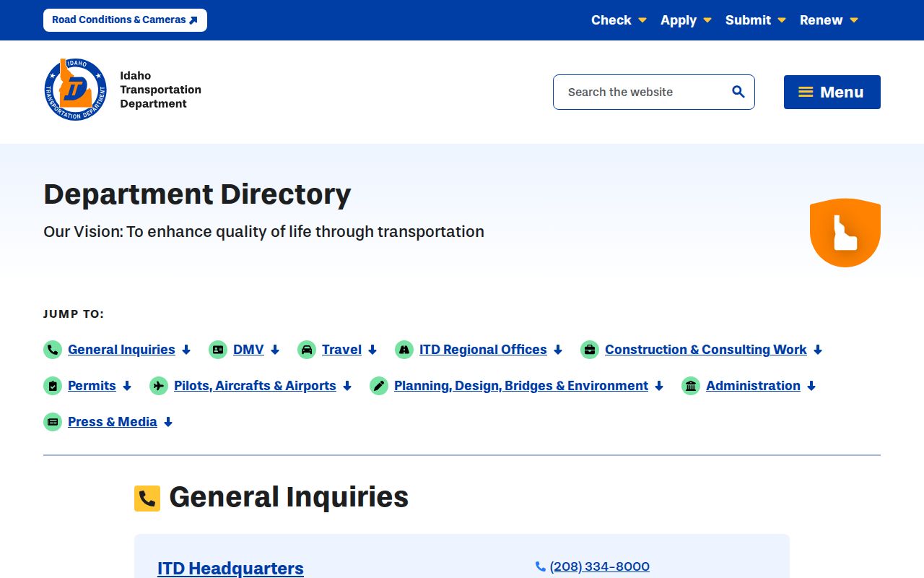The width and height of the screenshot is (924, 578).
Task: Click the Idaho Transportation Department site name
Action: pyautogui.click(x=160, y=90)
